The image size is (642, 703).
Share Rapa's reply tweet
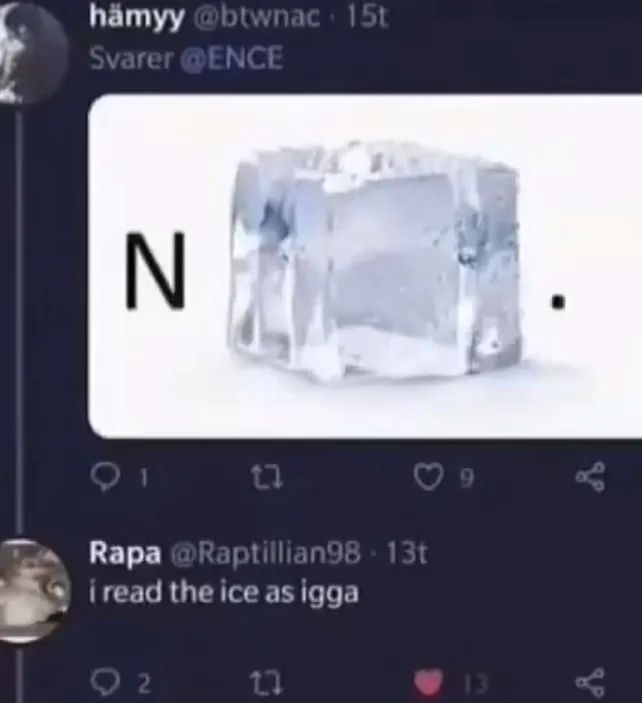pyautogui.click(x=590, y=683)
